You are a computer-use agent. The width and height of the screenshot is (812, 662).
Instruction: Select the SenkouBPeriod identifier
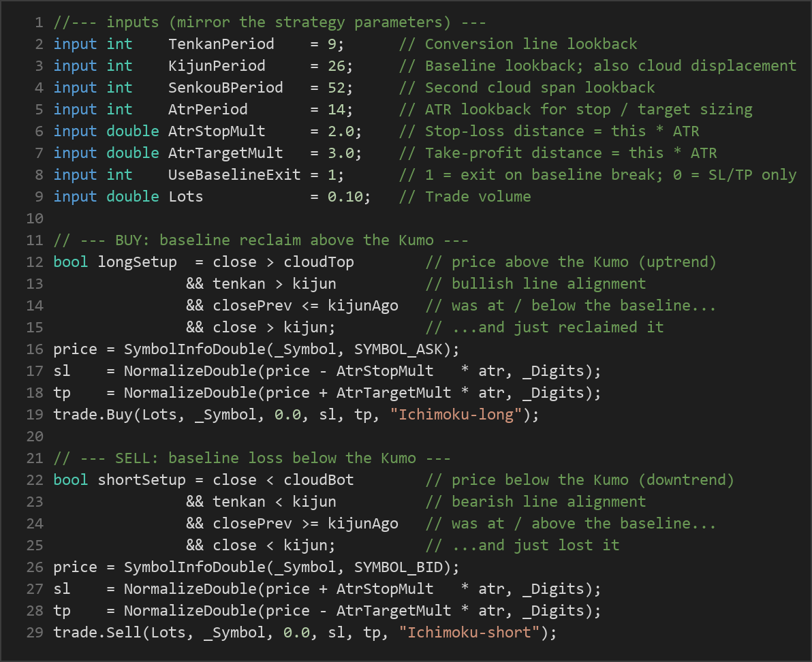[225, 87]
